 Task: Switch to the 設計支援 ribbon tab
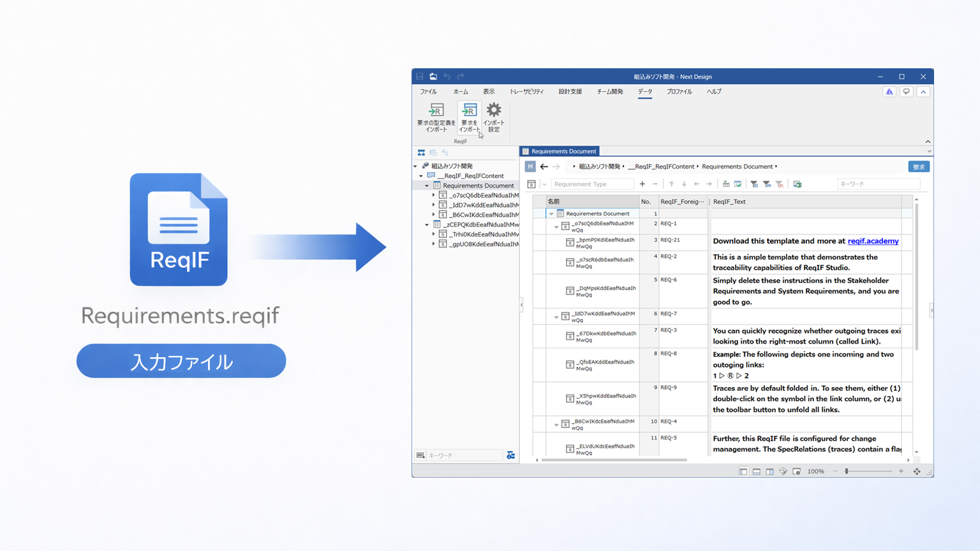pos(570,92)
